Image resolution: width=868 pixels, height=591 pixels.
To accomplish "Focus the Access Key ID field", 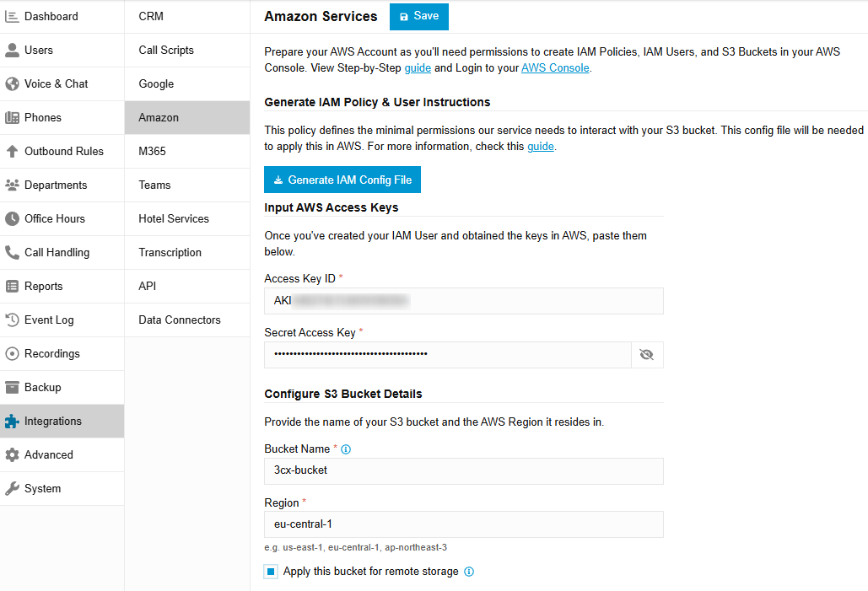I will [x=464, y=301].
